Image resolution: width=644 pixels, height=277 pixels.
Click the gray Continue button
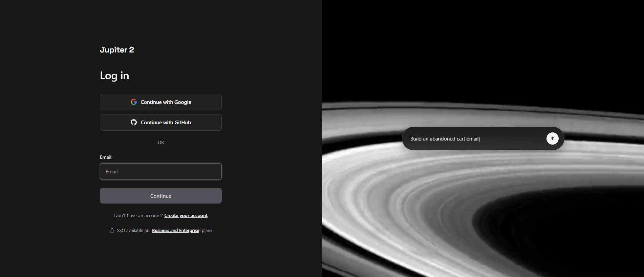point(161,196)
